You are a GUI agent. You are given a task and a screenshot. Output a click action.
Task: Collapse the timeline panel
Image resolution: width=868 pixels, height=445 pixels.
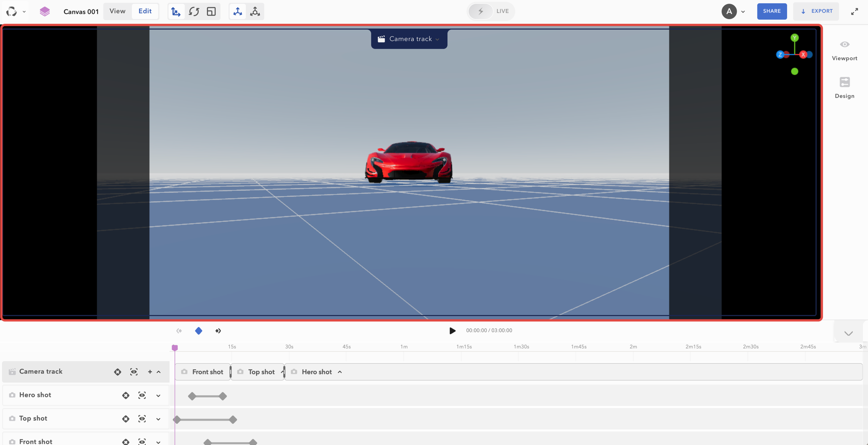coord(848,333)
